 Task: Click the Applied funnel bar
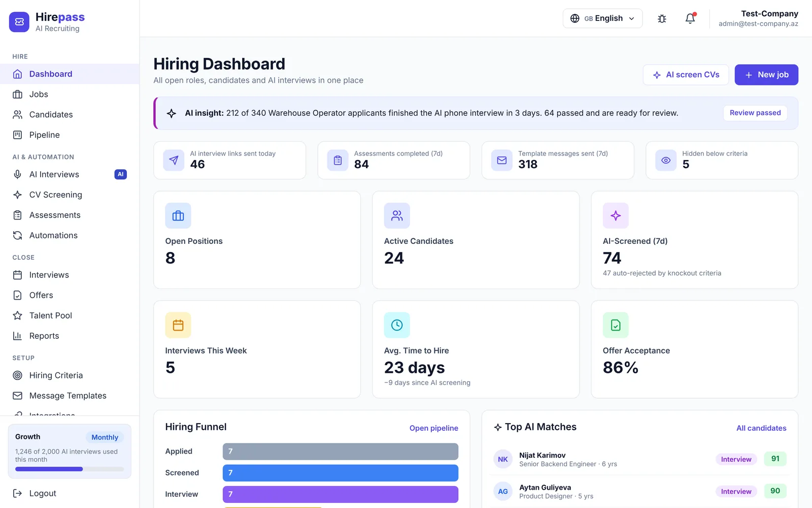pyautogui.click(x=341, y=452)
